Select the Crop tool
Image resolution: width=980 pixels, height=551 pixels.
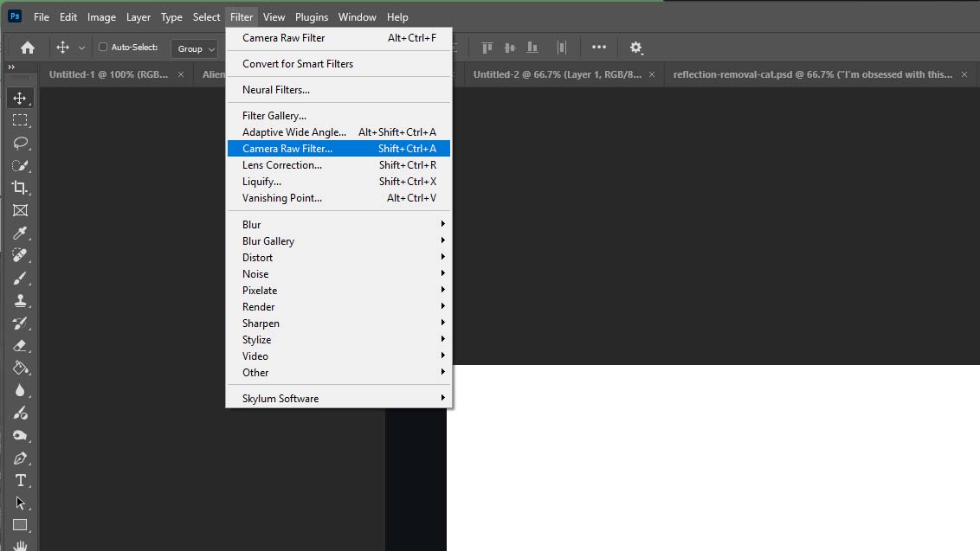coord(20,188)
